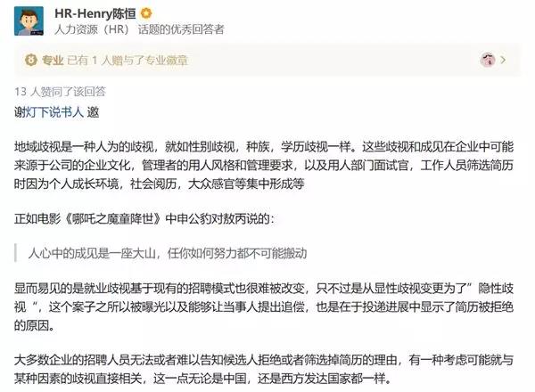Click the paragraph starting 显而易见的是就业歧视
This screenshot has width=535, height=392.
coord(264,306)
